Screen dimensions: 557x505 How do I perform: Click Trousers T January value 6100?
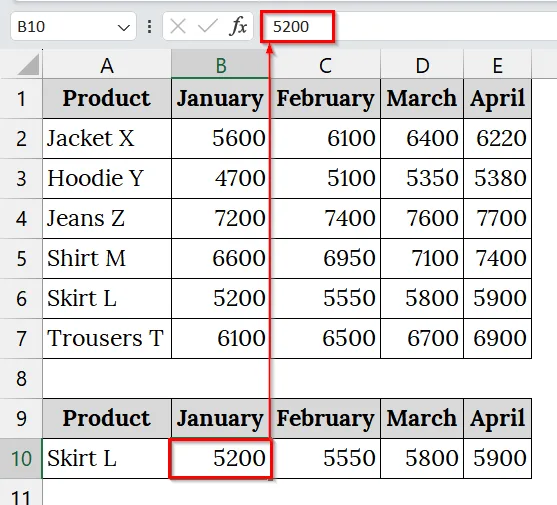220,338
